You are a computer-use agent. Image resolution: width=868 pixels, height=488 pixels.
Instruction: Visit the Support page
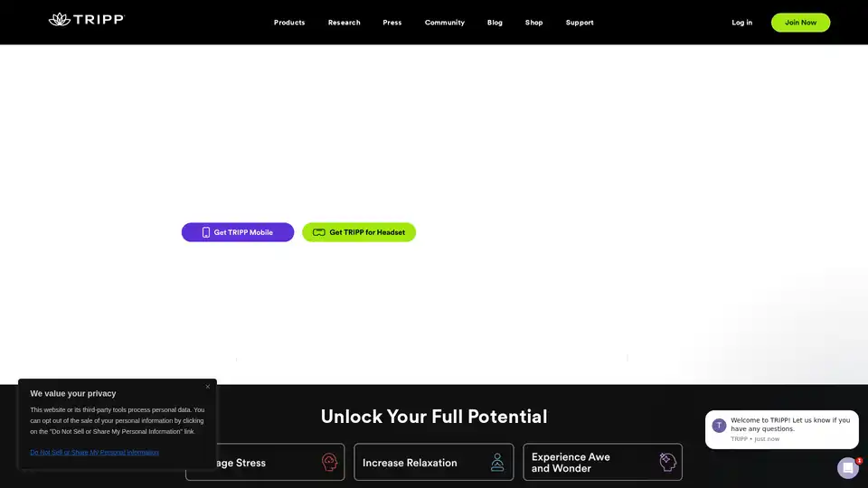(580, 23)
